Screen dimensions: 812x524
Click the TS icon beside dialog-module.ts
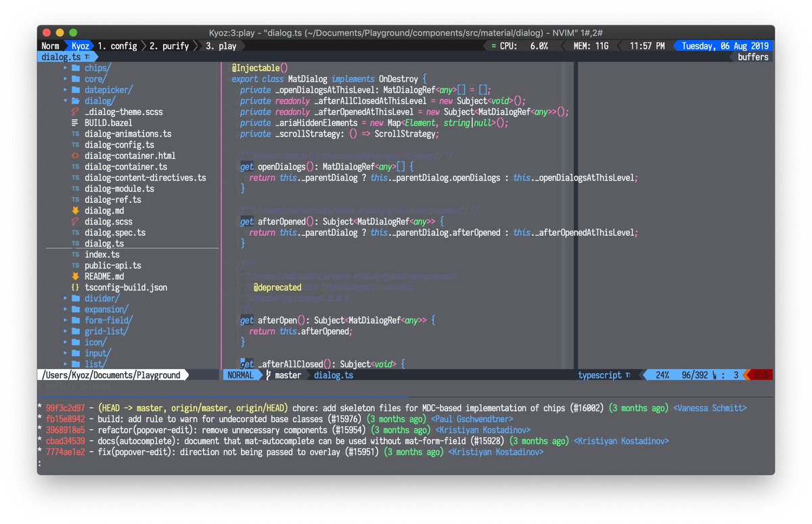point(75,189)
